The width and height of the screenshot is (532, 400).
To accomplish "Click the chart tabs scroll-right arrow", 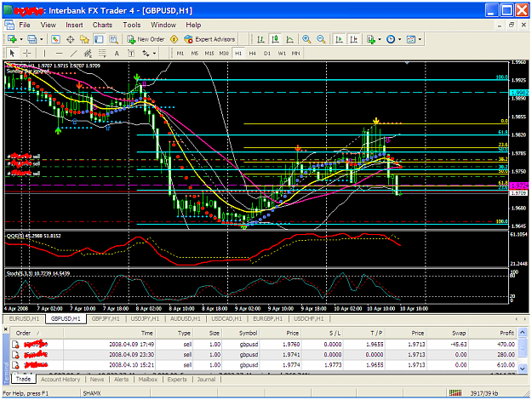I will click(x=525, y=319).
